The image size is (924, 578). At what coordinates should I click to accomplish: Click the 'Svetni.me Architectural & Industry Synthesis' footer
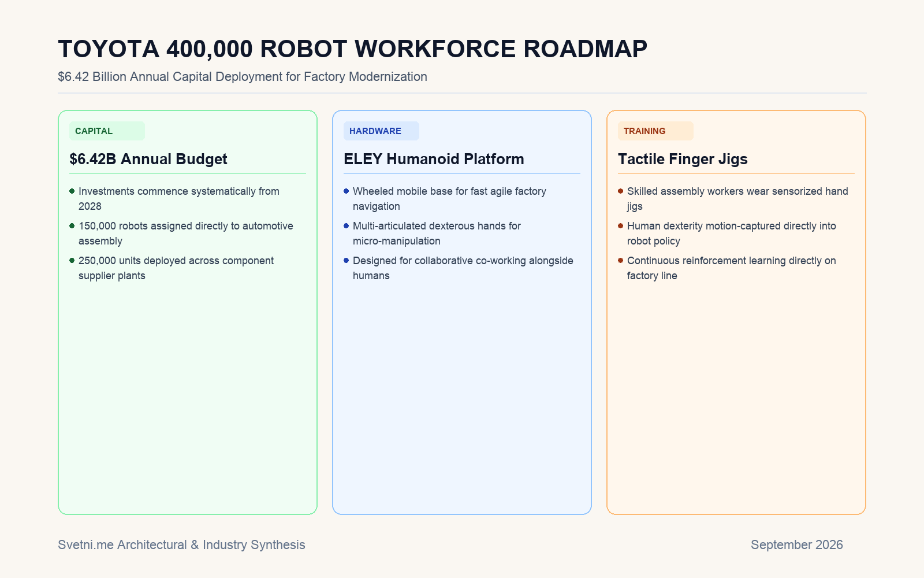181,544
